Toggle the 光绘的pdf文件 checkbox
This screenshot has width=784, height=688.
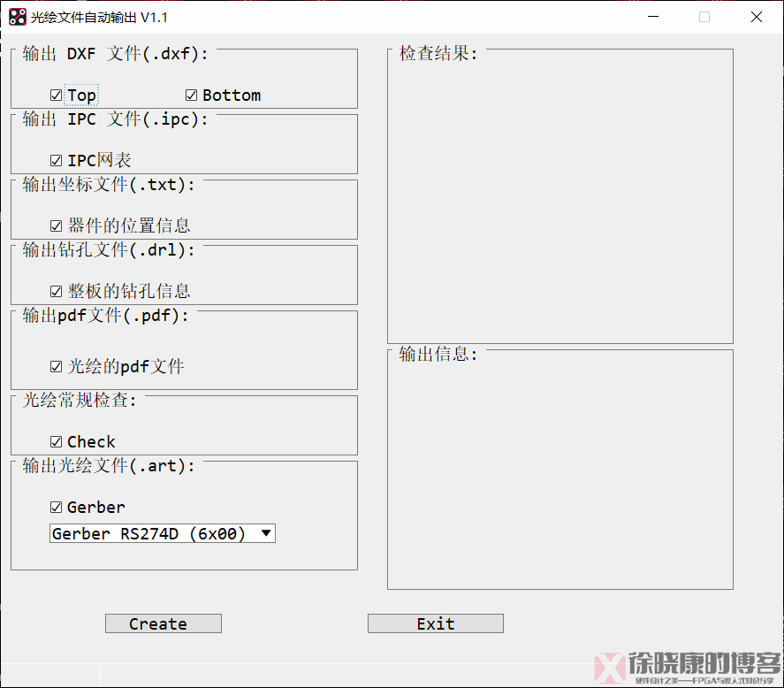(57, 367)
